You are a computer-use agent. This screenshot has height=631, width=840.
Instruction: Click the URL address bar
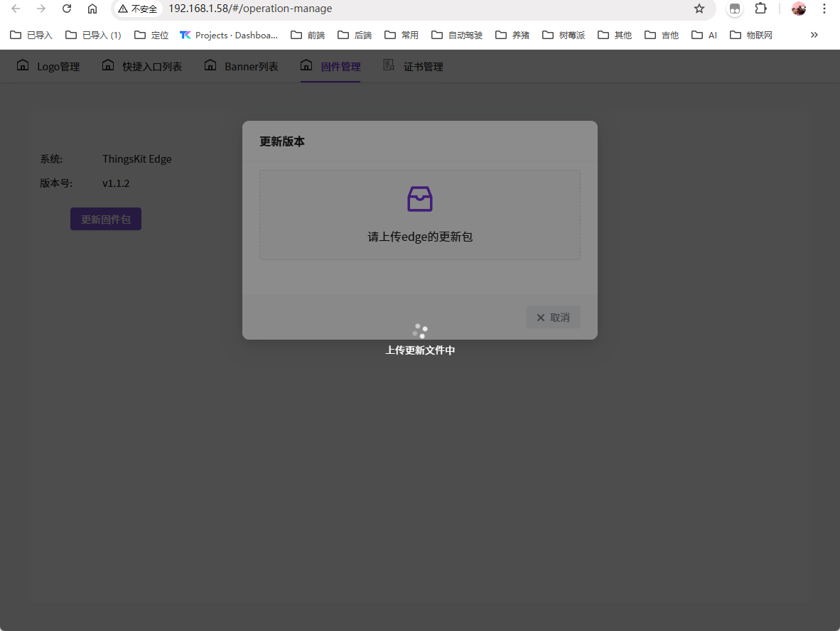click(426, 9)
